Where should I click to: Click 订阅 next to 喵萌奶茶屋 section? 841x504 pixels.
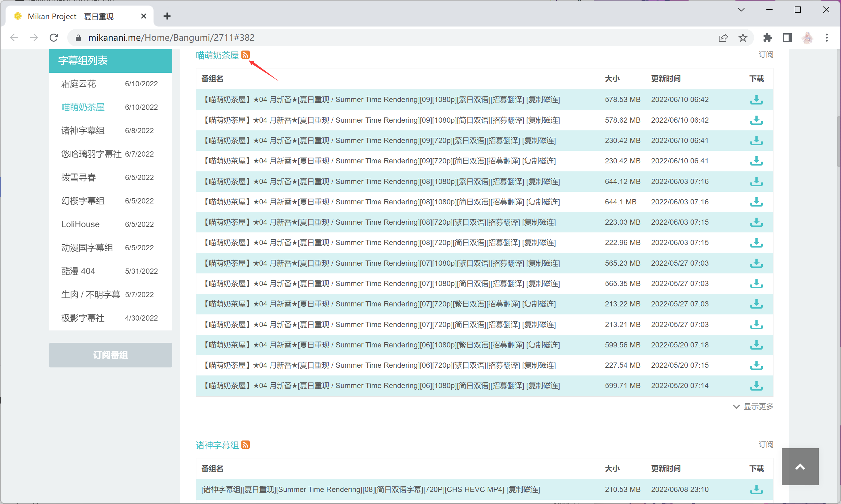[765, 55]
